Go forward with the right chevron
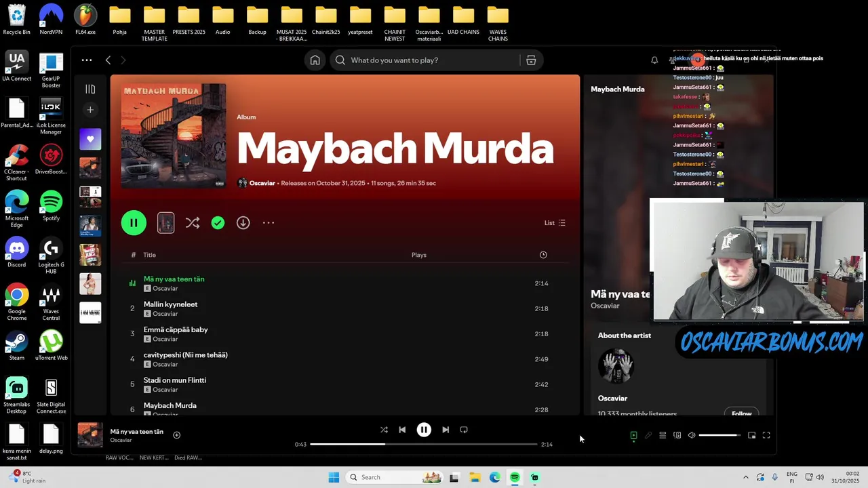868x488 pixels. tap(123, 60)
